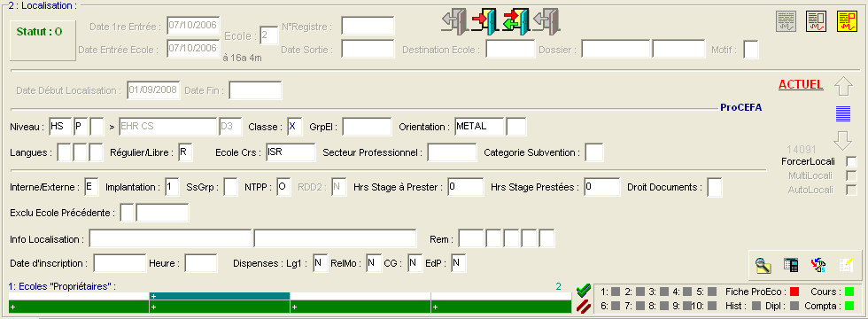Click the teal Ecoles Propriétaires bar segment

click(x=220, y=296)
